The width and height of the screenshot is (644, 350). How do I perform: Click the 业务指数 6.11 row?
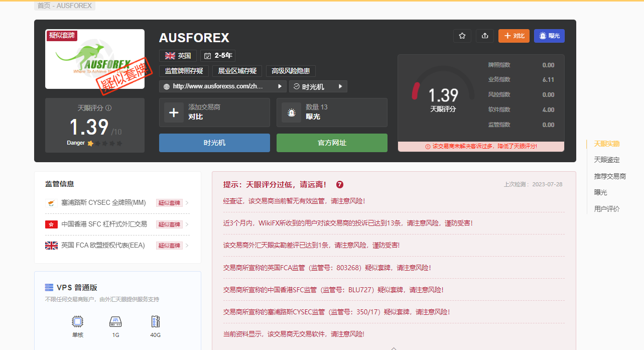522,80
